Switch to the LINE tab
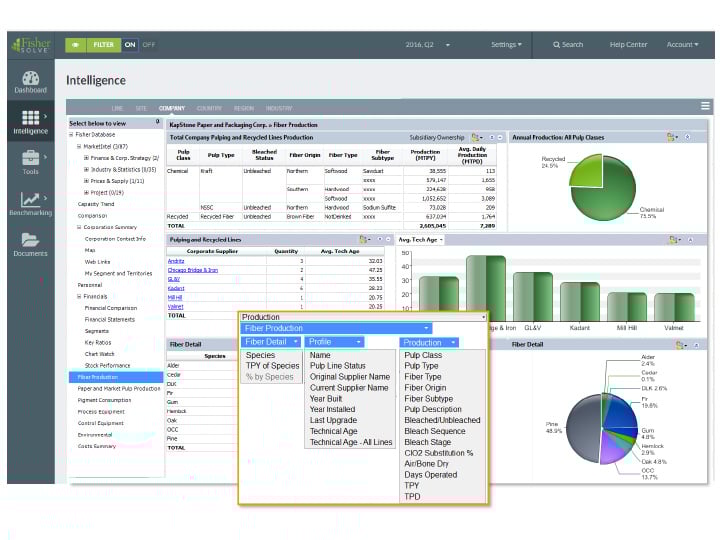 [x=117, y=108]
